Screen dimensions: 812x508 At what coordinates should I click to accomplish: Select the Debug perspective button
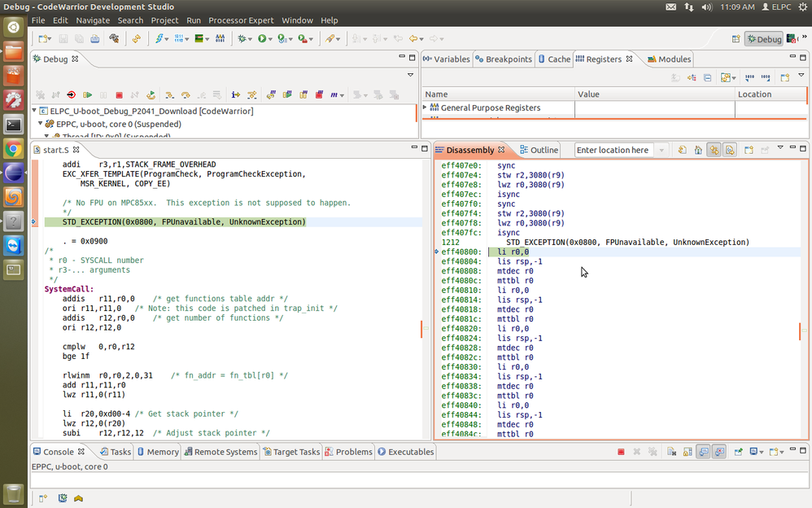click(x=763, y=38)
